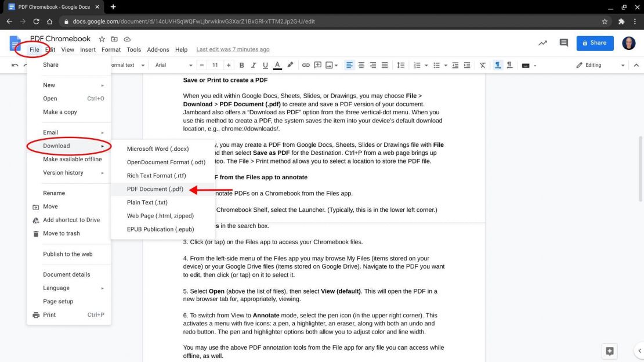Open version history via Last edit link
Screen dimensions: 644x362
point(233,49)
